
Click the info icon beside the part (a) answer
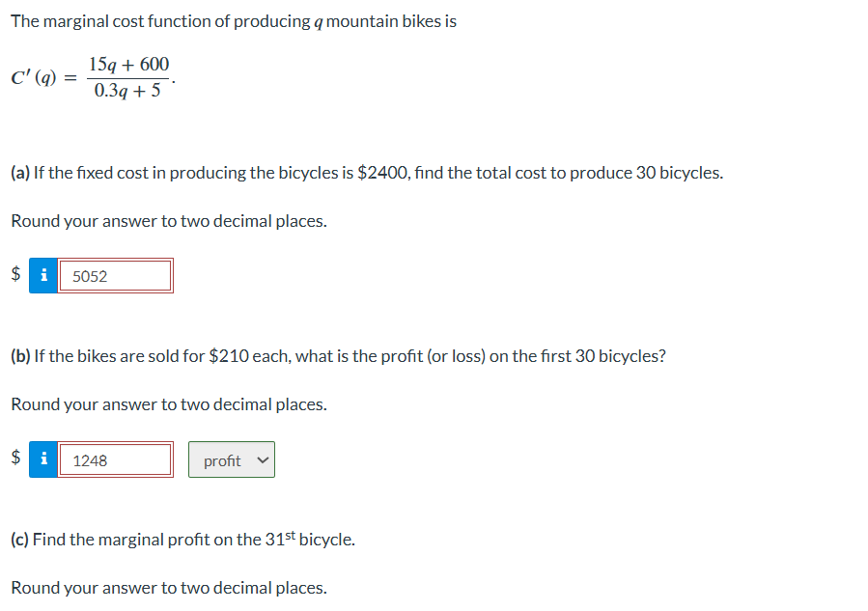pos(42,275)
